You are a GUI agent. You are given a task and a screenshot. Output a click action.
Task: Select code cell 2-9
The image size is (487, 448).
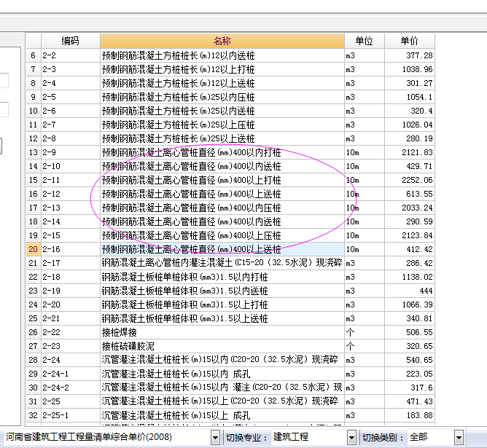(71, 152)
